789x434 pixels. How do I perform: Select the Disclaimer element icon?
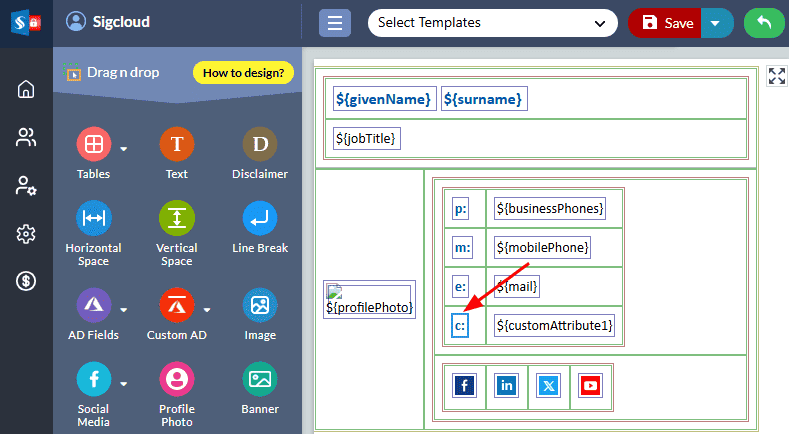[x=260, y=145]
